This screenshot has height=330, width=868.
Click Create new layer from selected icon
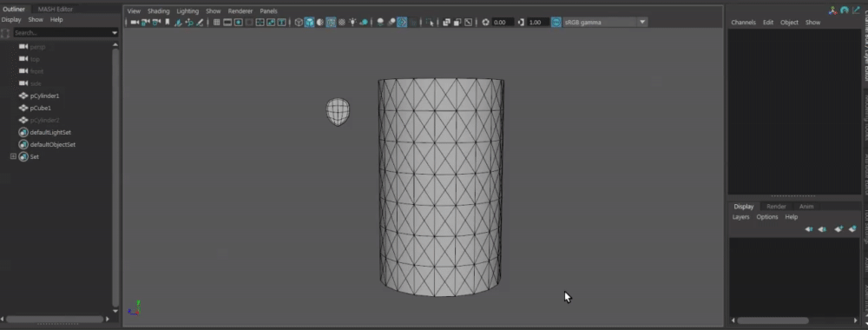(x=852, y=228)
